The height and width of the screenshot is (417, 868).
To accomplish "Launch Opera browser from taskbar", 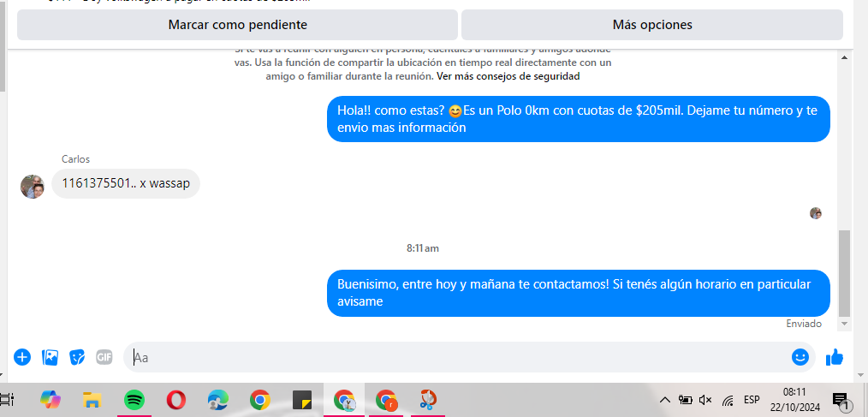I will (176, 399).
